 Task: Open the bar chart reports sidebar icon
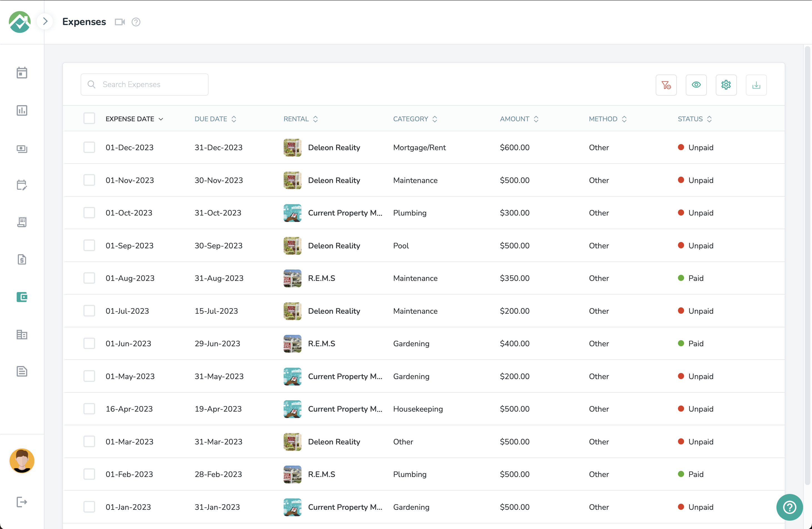click(22, 111)
